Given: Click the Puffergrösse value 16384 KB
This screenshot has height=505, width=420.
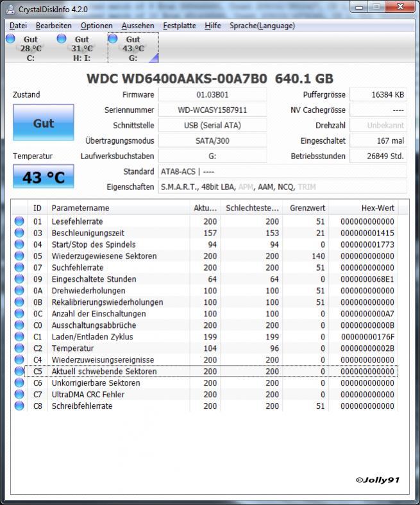Looking at the screenshot, I should point(378,95).
